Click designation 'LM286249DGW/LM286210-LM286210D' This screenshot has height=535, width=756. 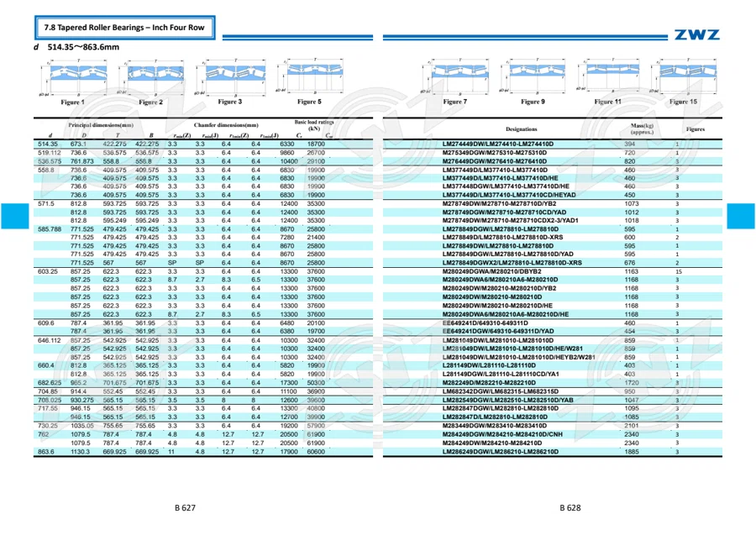501,452
